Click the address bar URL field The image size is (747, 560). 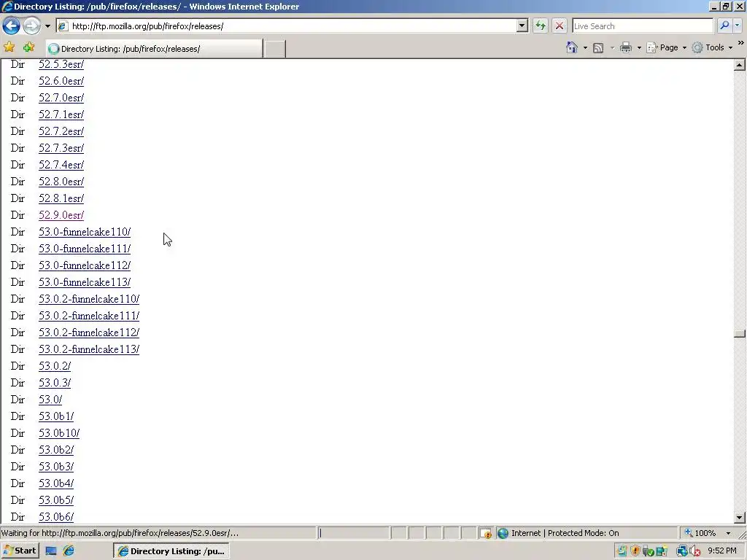coord(286,26)
